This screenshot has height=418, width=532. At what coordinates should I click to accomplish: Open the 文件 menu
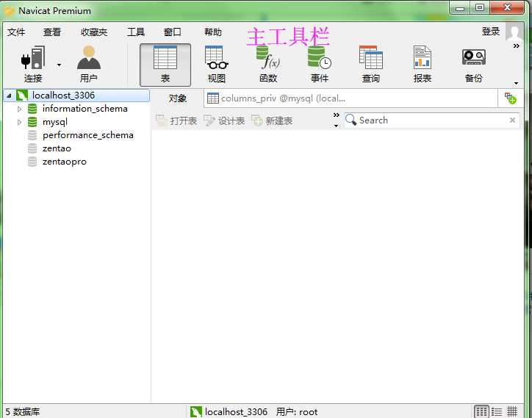coord(16,32)
